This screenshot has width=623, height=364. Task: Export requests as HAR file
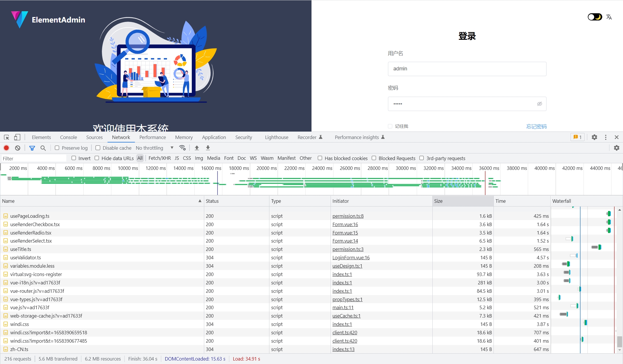(x=207, y=148)
